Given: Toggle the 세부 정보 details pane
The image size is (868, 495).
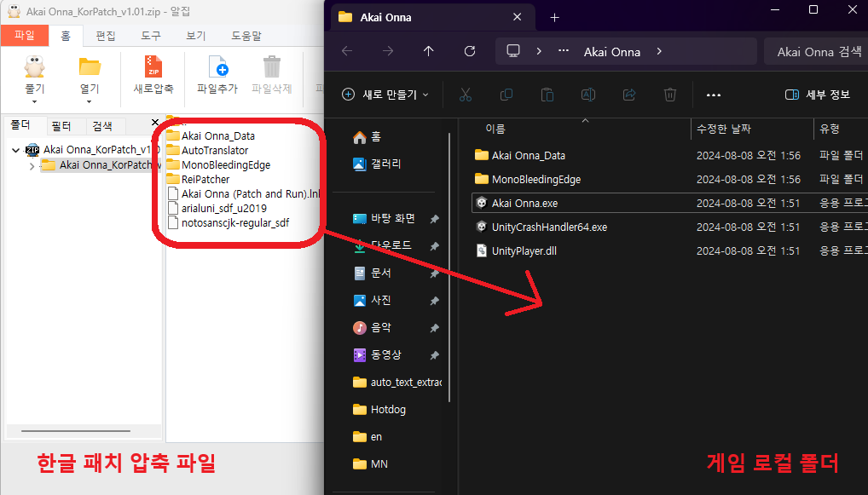Looking at the screenshot, I should [x=818, y=95].
